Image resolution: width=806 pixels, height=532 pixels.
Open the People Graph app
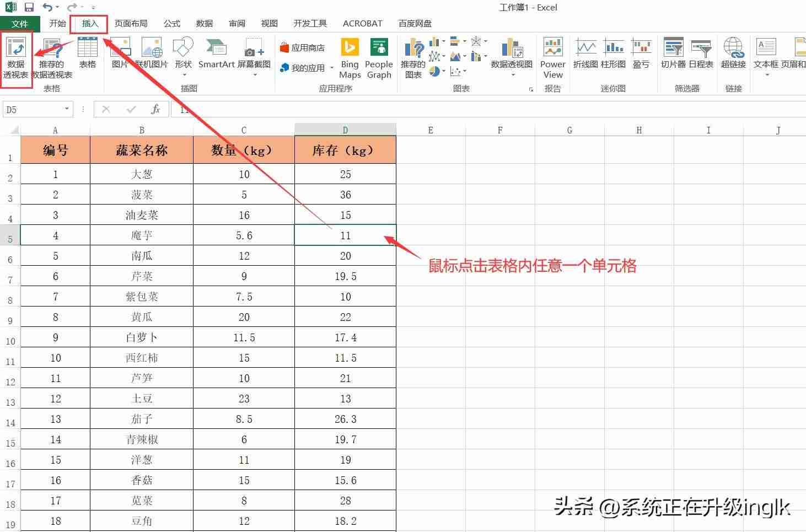point(379,58)
